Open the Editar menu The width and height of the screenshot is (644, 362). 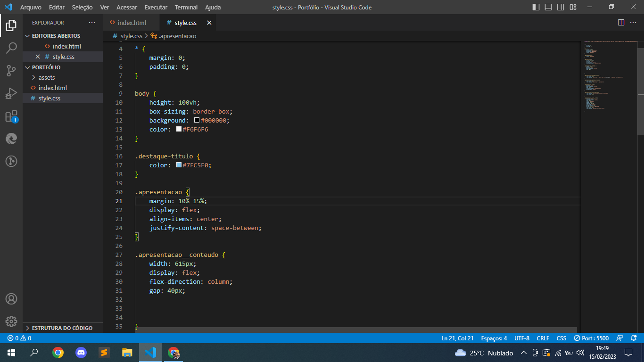(x=57, y=7)
